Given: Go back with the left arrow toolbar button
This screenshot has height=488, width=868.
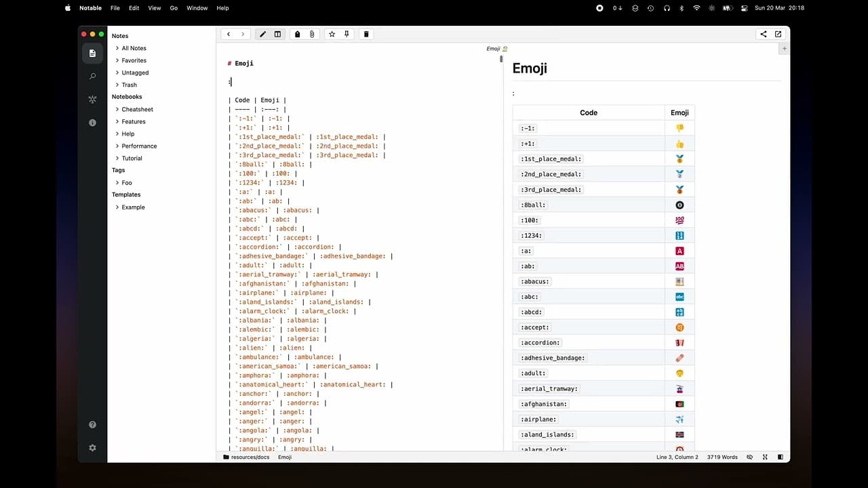Looking at the screenshot, I should point(229,34).
